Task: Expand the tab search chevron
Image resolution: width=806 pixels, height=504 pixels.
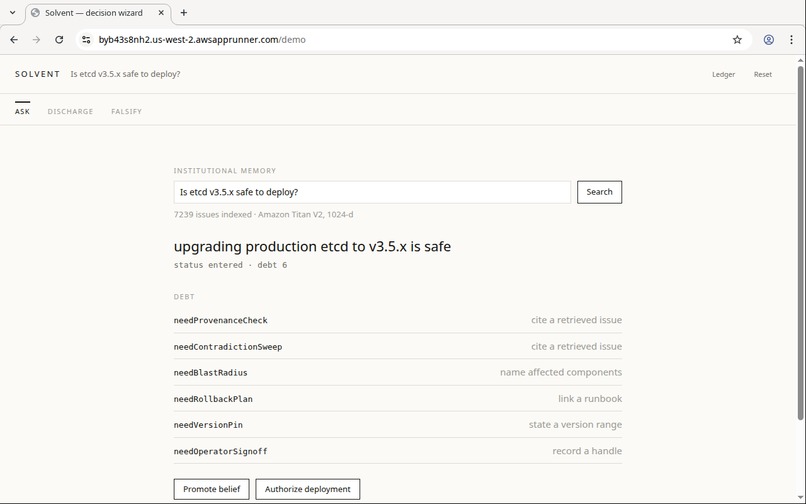Action: coord(13,13)
